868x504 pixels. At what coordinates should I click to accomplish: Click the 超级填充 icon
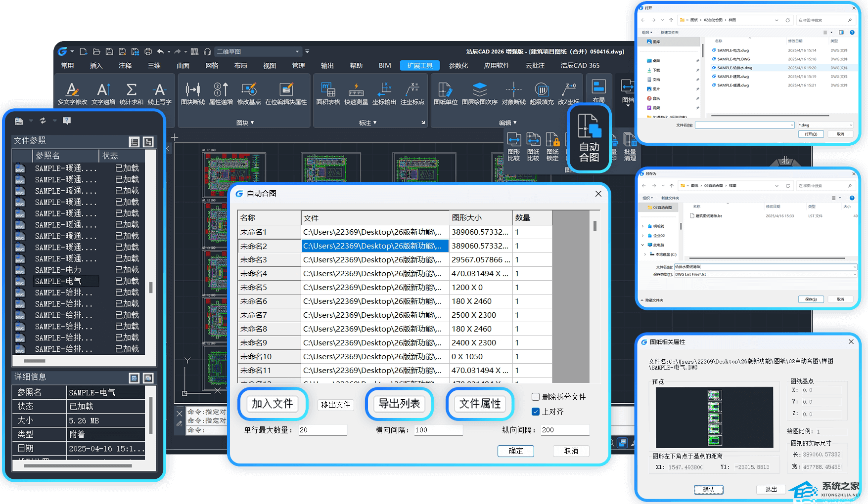542,90
